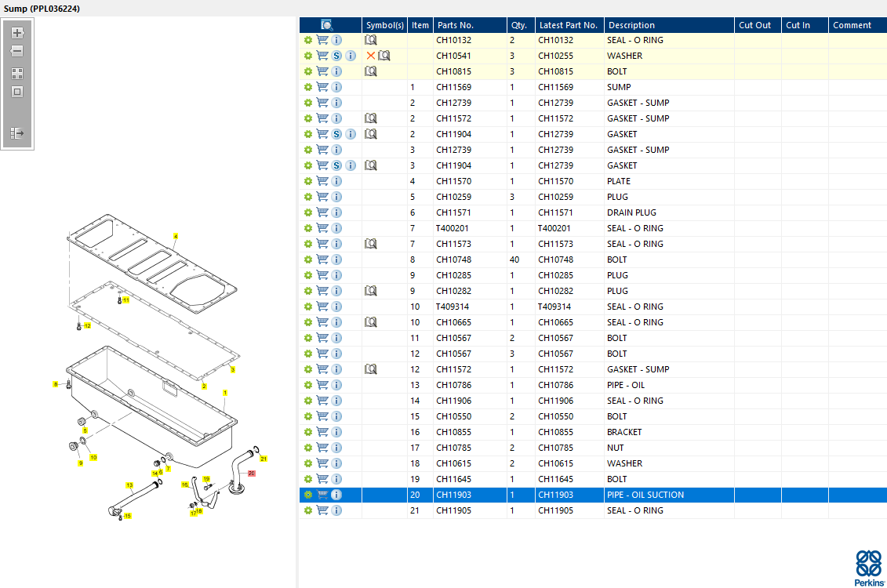
Task: Click the single-square view button in diagram toolbar
Action: (x=17, y=92)
